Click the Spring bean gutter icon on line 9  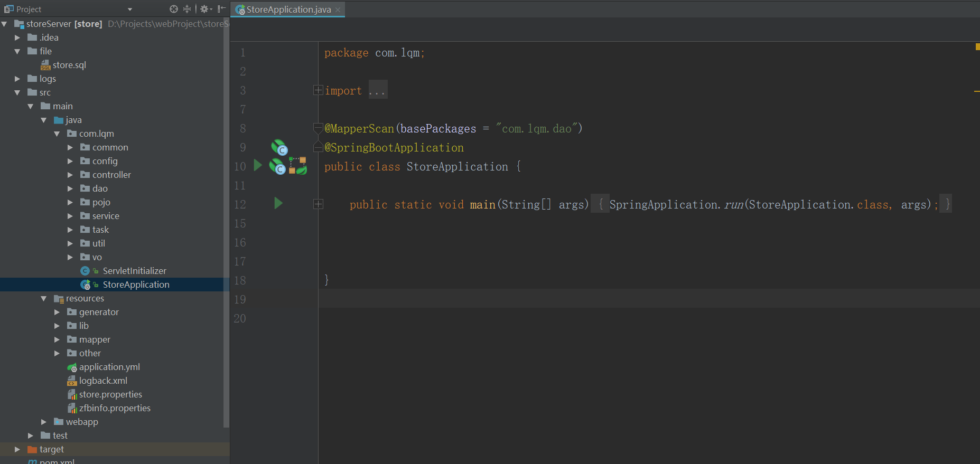279,147
